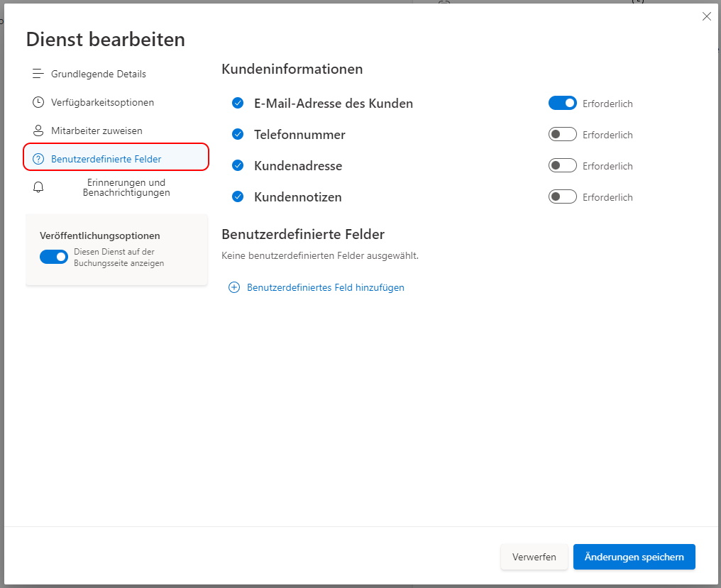Open Verfügbarkeitsoptionen section
Viewport: 721px width, 588px height.
pos(116,103)
